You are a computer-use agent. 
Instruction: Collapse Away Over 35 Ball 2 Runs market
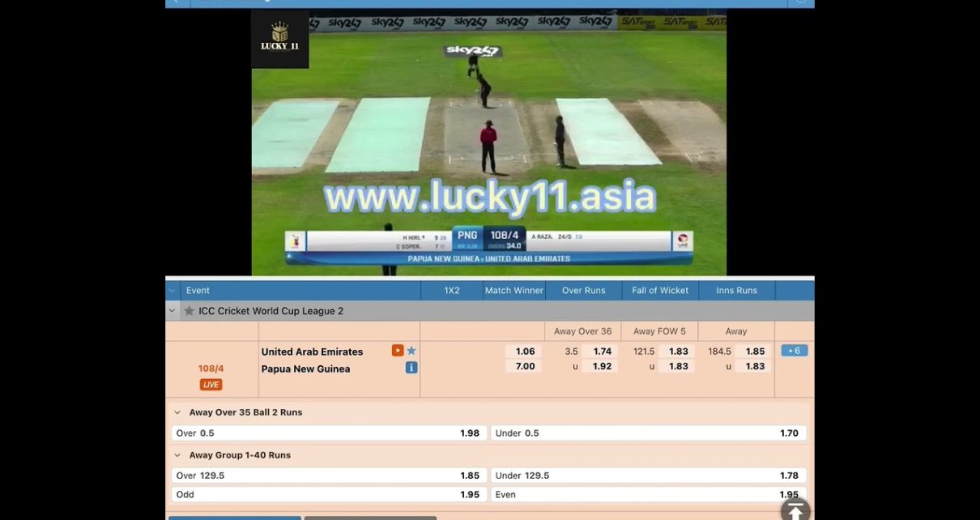pyautogui.click(x=177, y=412)
